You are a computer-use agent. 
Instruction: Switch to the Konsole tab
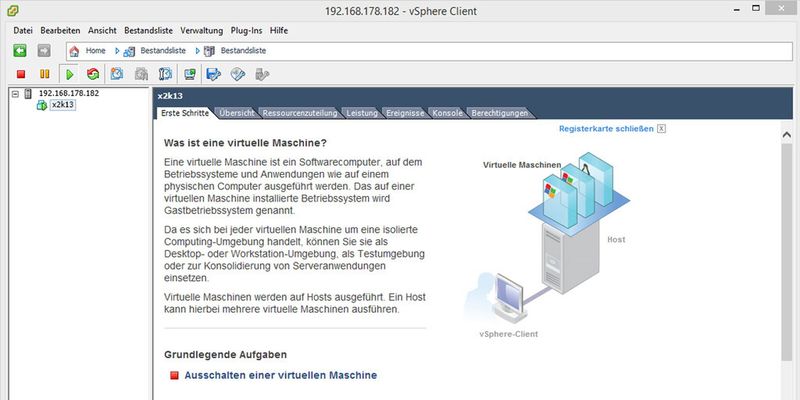click(x=447, y=113)
